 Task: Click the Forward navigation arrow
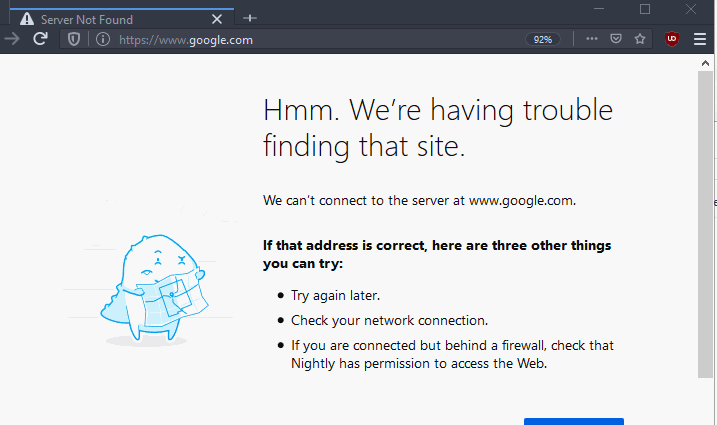tap(12, 39)
